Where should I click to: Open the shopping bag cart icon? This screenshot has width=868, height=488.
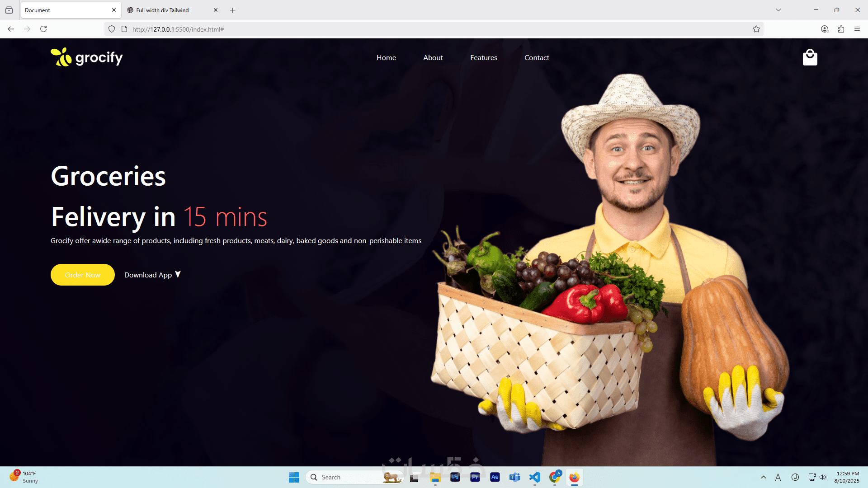click(x=810, y=57)
